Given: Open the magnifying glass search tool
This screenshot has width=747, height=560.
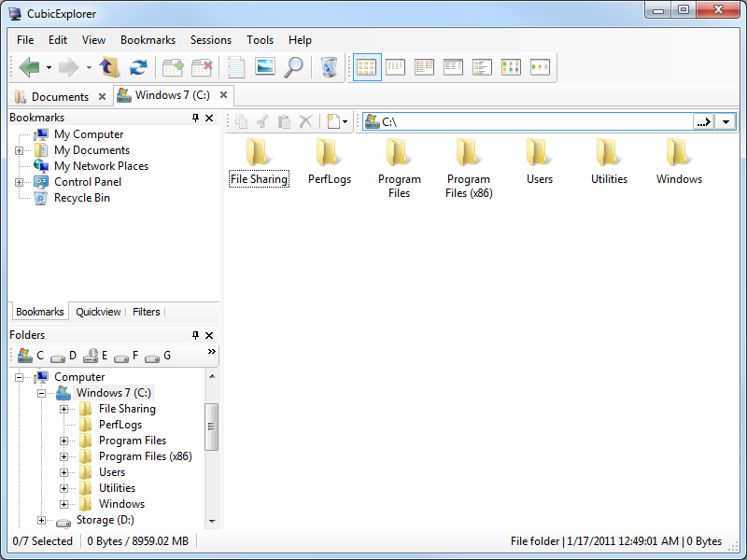Looking at the screenshot, I should tap(294, 67).
